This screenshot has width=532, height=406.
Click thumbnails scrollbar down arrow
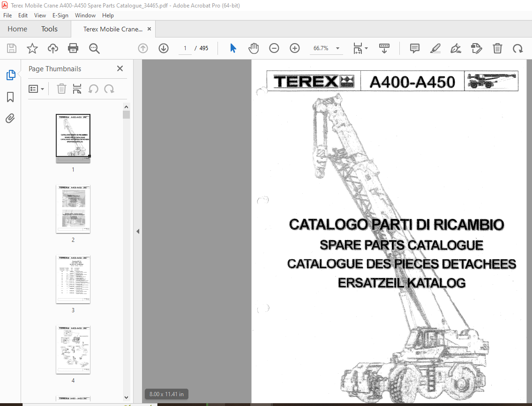click(126, 397)
